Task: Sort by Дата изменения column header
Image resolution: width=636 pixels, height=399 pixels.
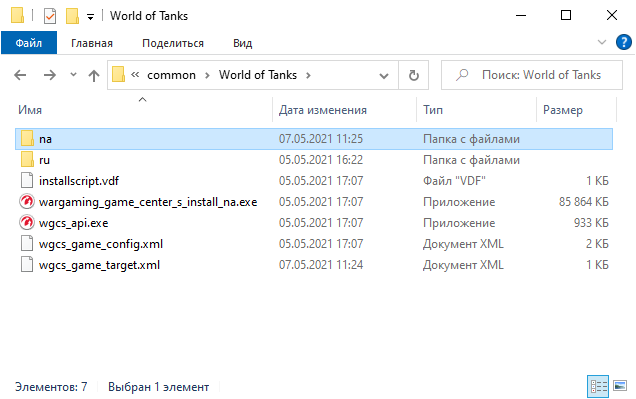Action: point(322,110)
